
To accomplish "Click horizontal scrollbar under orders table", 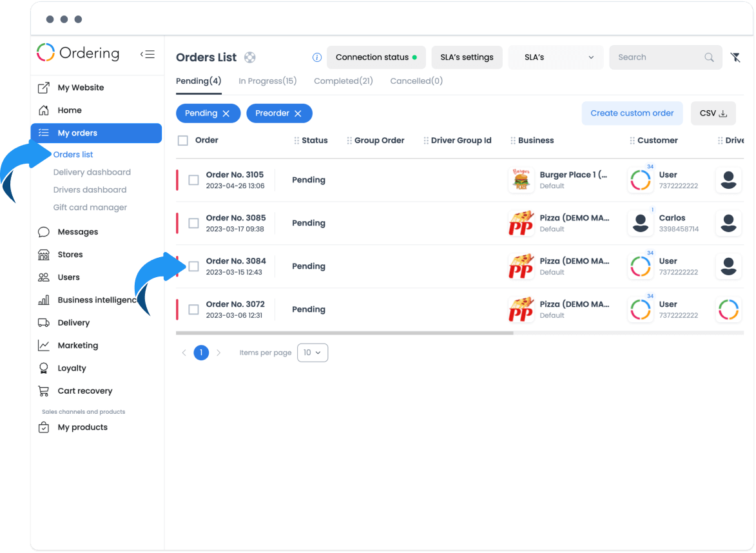I will [x=345, y=333].
